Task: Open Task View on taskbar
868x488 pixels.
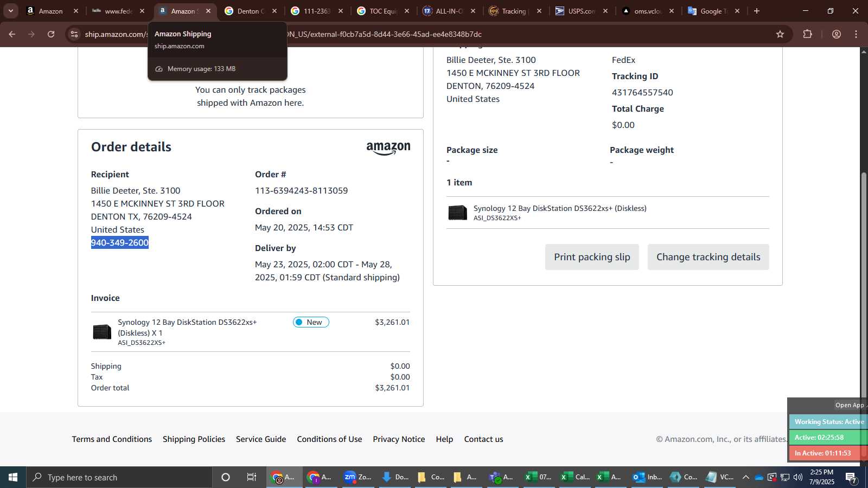Action: pyautogui.click(x=252, y=477)
